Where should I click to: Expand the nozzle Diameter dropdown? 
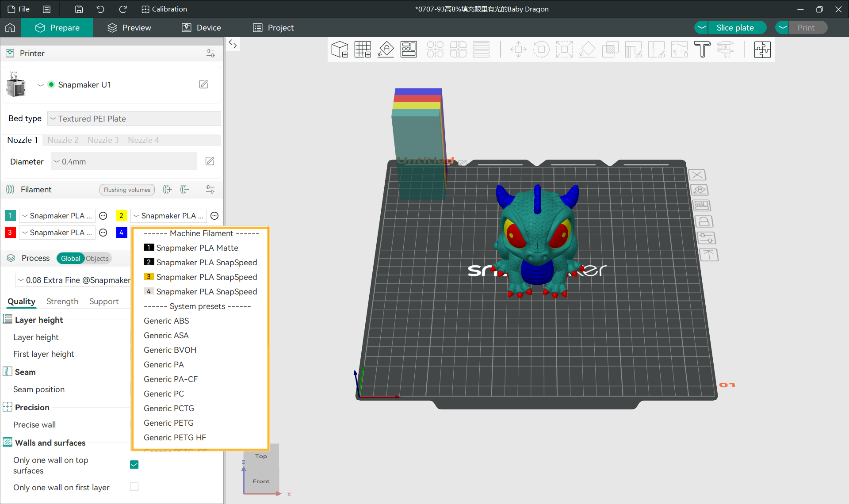click(124, 161)
